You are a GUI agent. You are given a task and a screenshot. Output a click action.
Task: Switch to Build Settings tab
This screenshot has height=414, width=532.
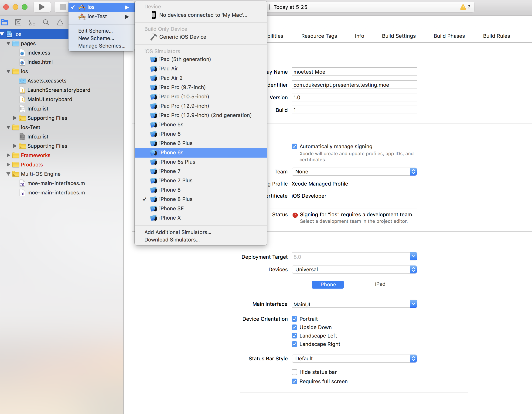399,36
